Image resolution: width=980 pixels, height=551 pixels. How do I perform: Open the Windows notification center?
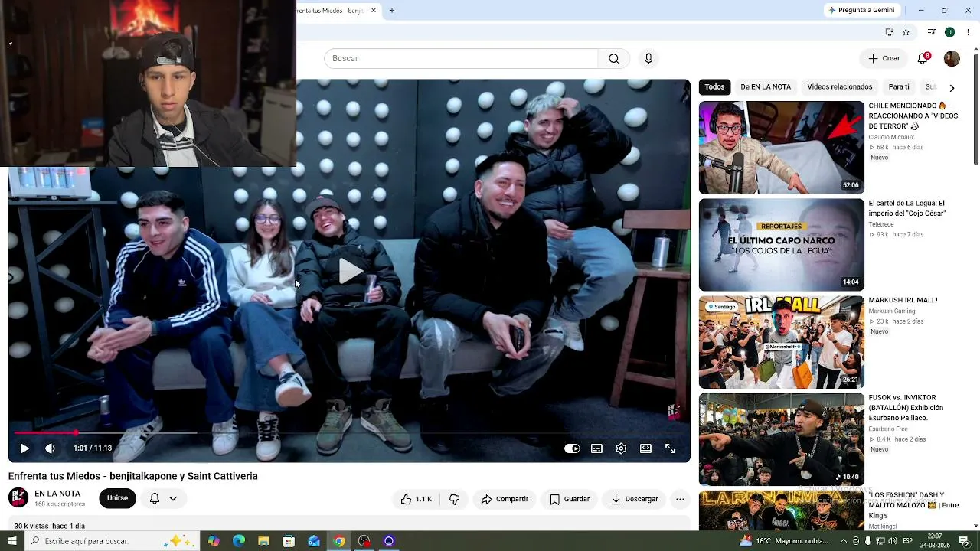[964, 541]
